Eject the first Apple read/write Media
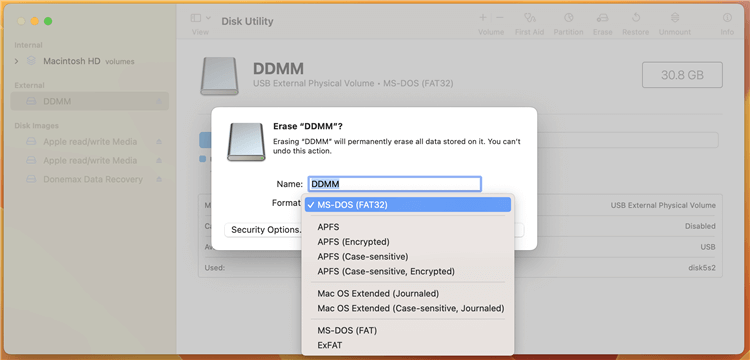The height and width of the screenshot is (360, 750). (159, 142)
